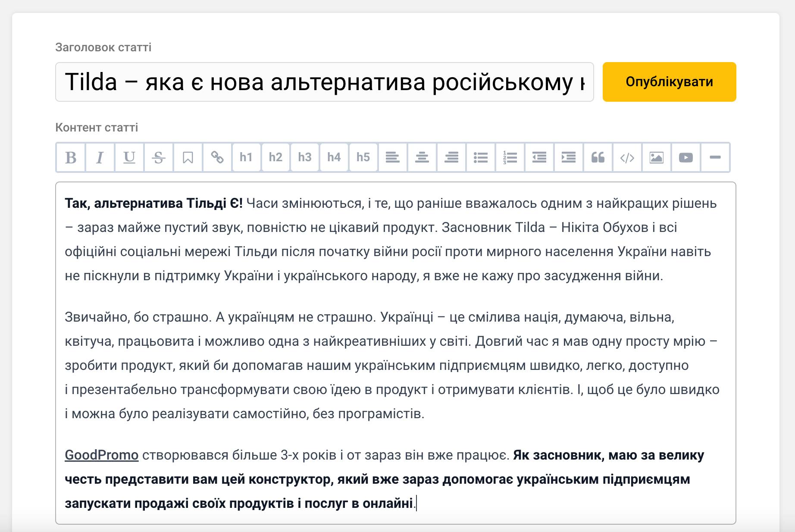Embed a YouTube video
Viewport: 795px width, 532px height.
click(x=686, y=157)
